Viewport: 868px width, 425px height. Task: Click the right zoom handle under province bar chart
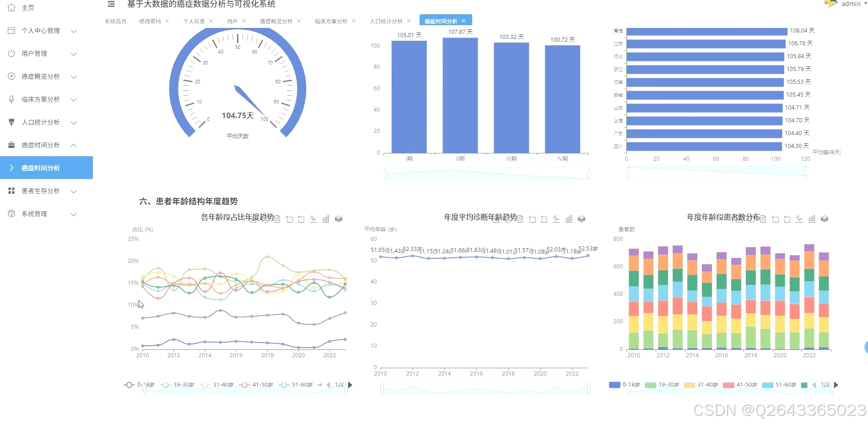(806, 171)
